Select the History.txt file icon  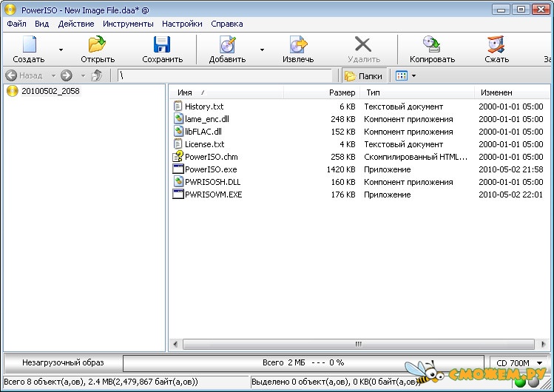pyautogui.click(x=178, y=106)
